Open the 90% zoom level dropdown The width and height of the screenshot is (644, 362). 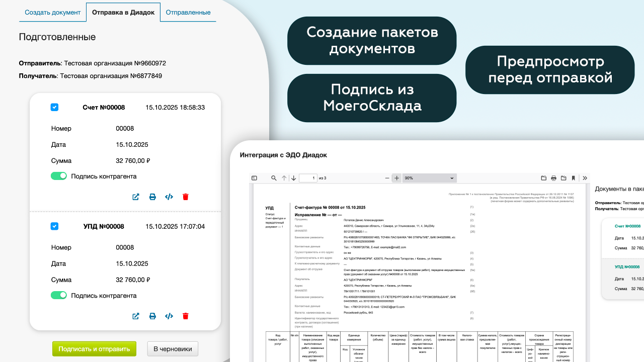click(429, 178)
